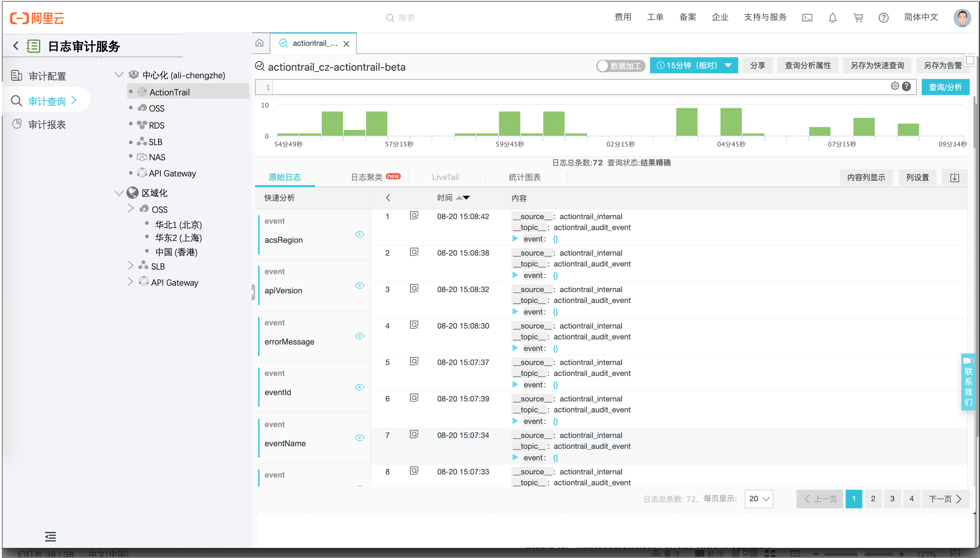Open the shopping cart icon

(x=858, y=18)
